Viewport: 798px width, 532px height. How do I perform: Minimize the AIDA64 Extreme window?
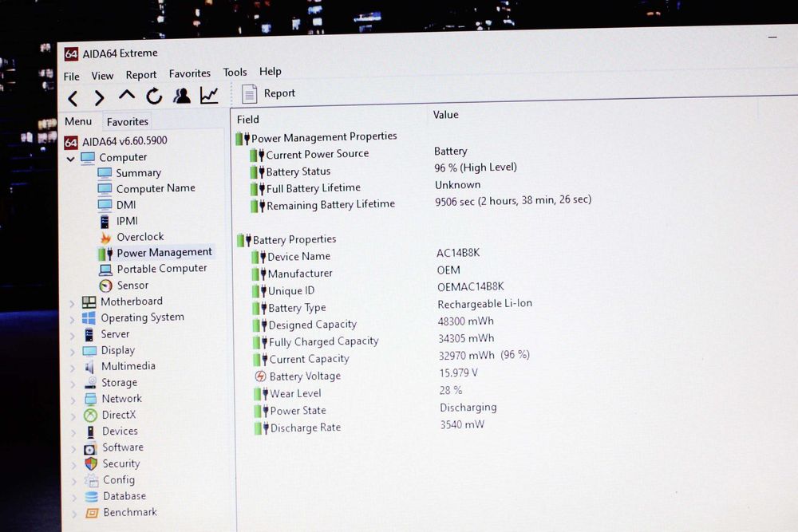click(x=772, y=37)
